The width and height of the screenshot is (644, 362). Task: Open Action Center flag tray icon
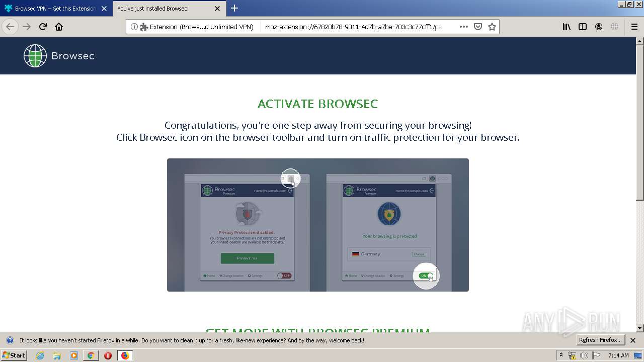pos(596,355)
